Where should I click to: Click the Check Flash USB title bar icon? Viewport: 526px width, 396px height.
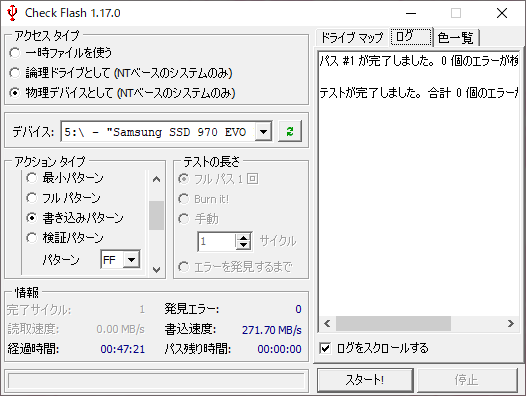click(x=12, y=13)
